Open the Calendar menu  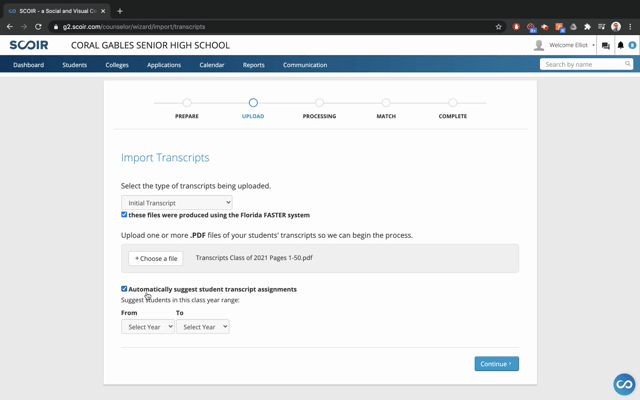tap(211, 64)
